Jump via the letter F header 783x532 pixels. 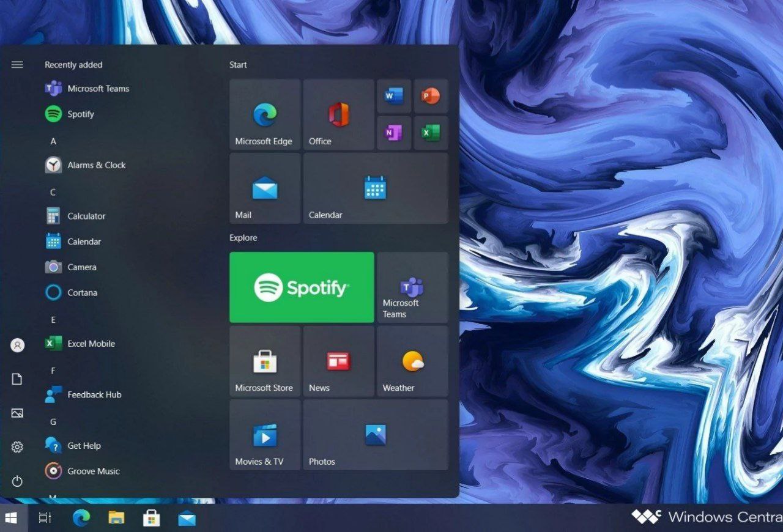[53, 371]
